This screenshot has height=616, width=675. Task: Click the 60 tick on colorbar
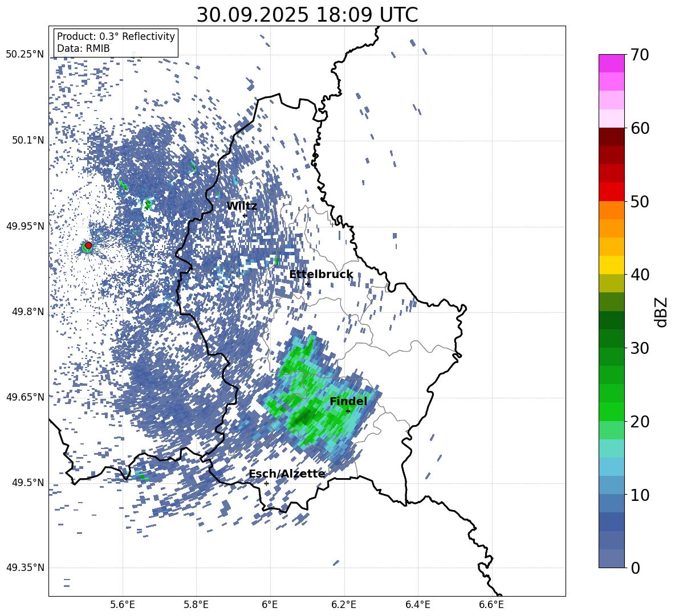[x=640, y=128]
